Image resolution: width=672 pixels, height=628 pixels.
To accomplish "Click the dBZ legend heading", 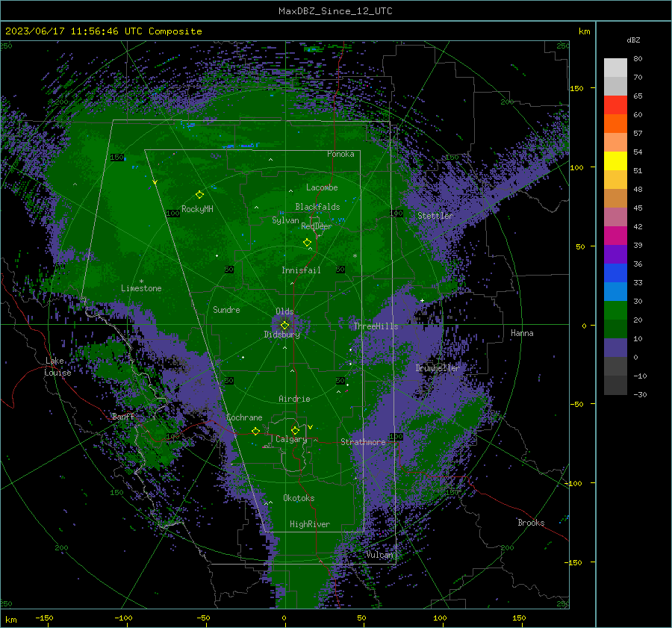I will pyautogui.click(x=633, y=40).
